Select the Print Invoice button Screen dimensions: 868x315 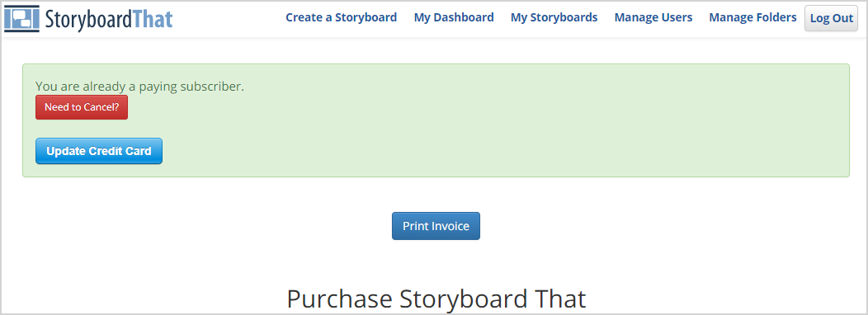[436, 226]
